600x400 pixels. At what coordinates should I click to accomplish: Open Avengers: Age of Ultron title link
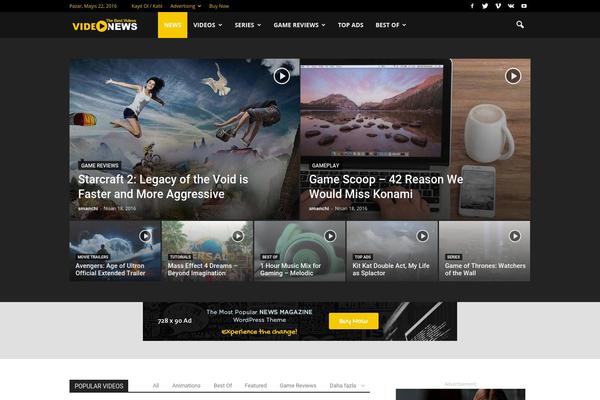click(110, 269)
